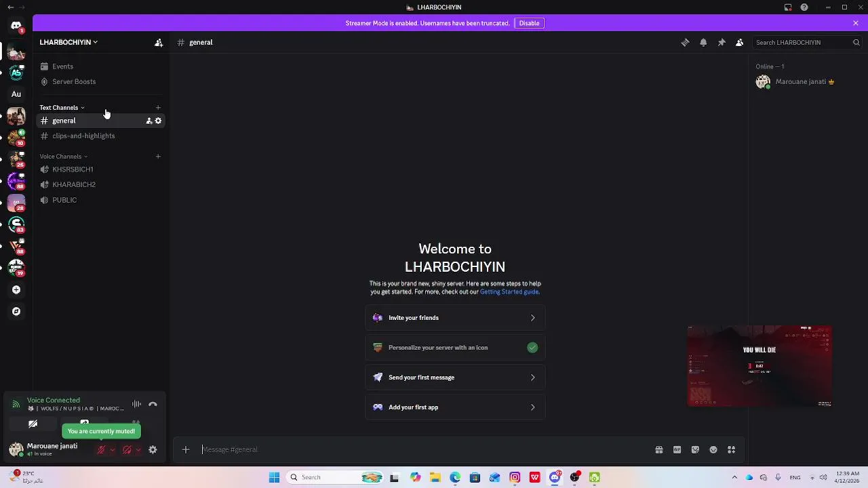Collapse the Voice Channels category
868x488 pixels.
point(63,157)
